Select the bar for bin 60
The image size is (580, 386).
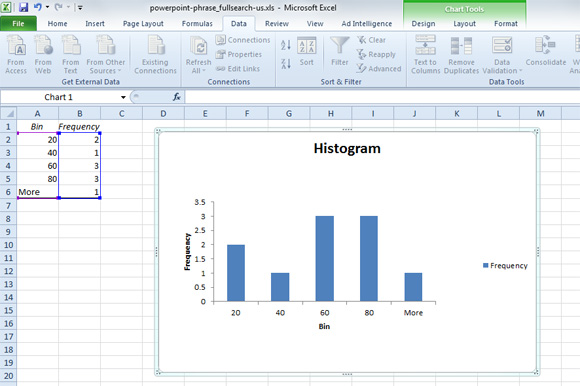tap(324, 259)
